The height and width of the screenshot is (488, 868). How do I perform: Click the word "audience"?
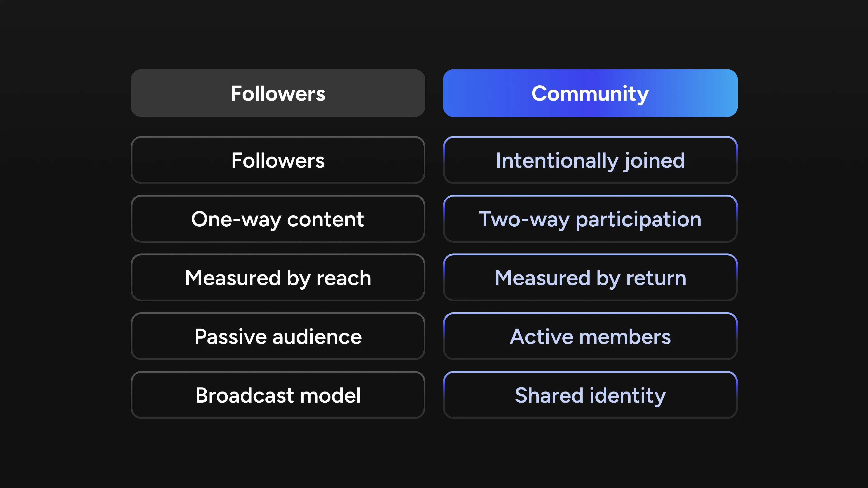tap(317, 337)
